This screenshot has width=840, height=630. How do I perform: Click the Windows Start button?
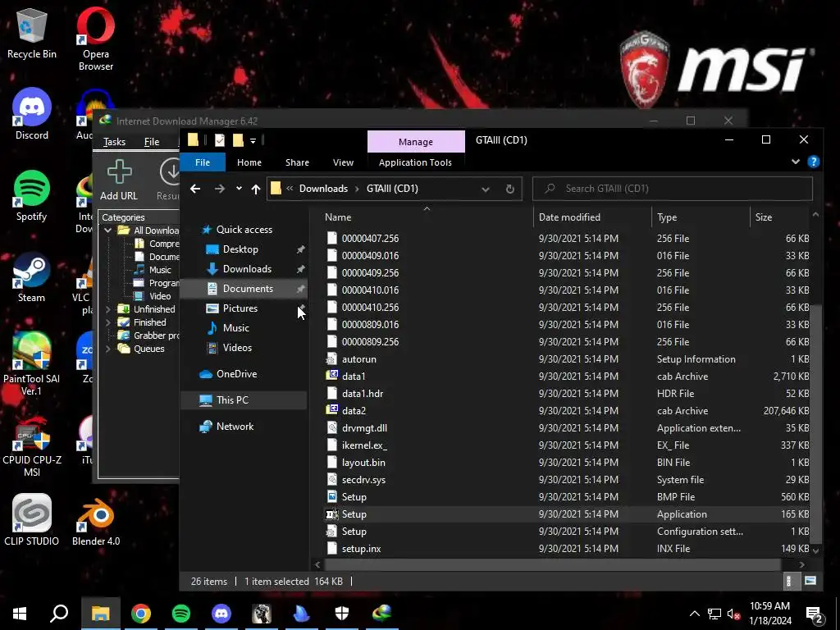[20, 614]
